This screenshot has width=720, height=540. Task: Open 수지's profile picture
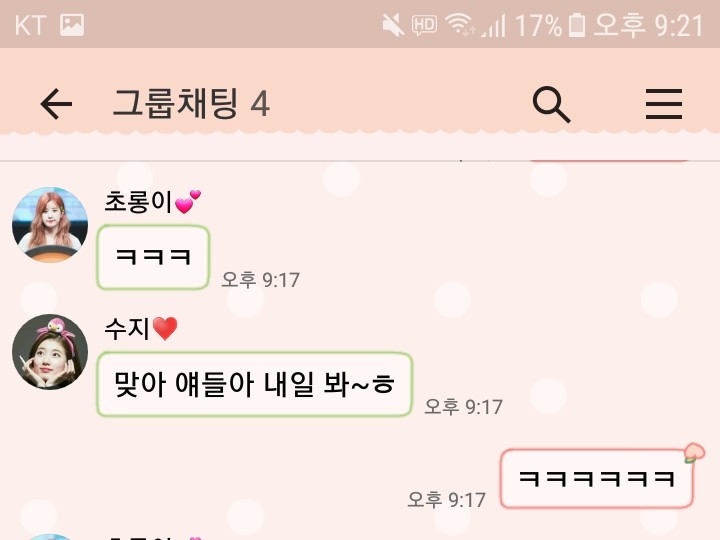click(x=50, y=352)
